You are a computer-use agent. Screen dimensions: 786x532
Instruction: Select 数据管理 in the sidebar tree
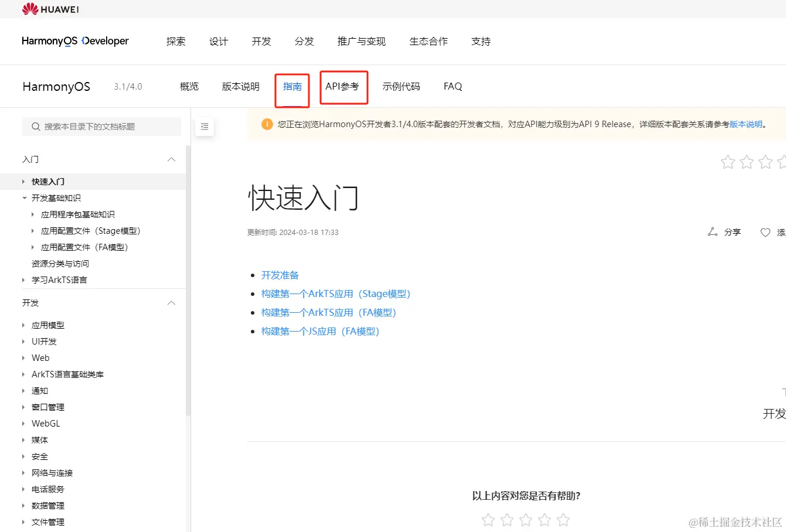point(48,506)
